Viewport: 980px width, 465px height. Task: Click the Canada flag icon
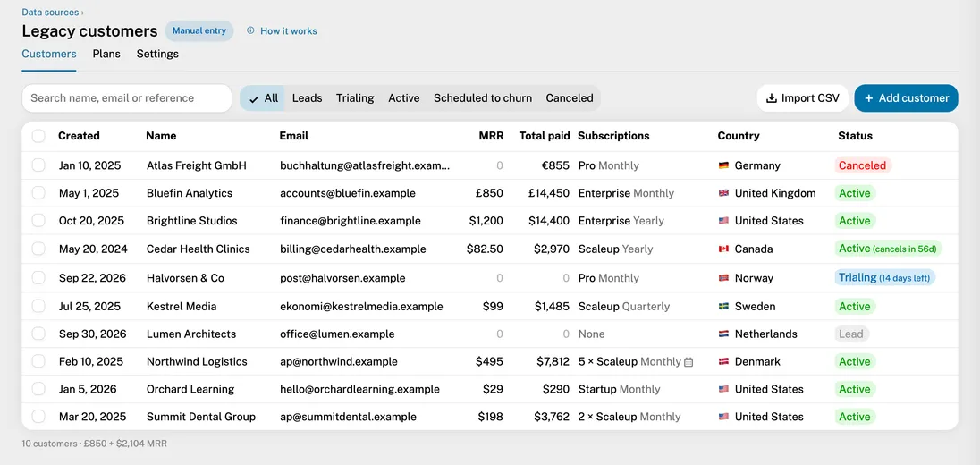tap(723, 249)
